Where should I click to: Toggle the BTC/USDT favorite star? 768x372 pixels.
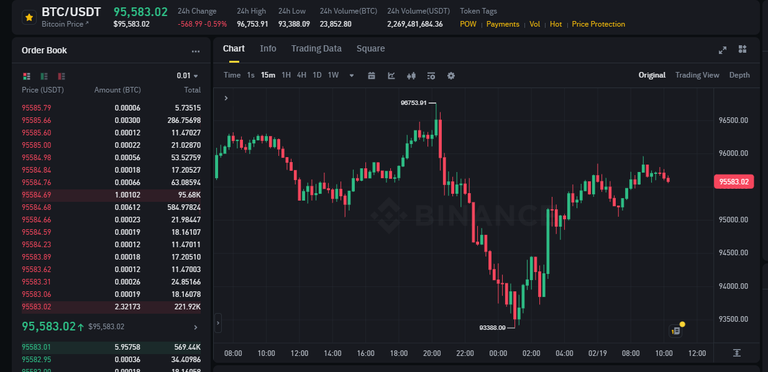(x=29, y=18)
